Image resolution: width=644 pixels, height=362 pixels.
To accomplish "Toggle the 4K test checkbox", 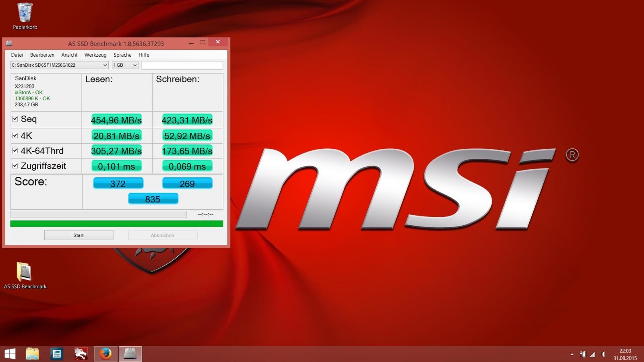I will tap(15, 136).
